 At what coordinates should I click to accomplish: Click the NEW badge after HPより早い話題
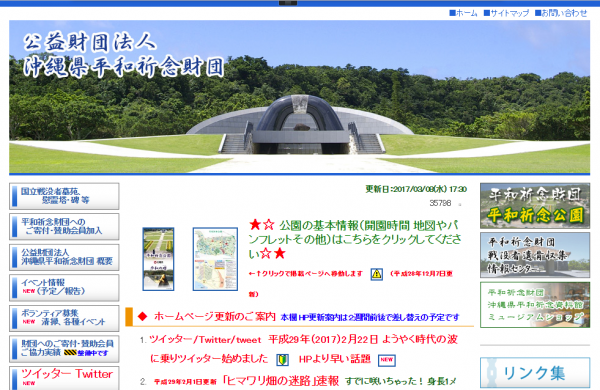[386, 360]
